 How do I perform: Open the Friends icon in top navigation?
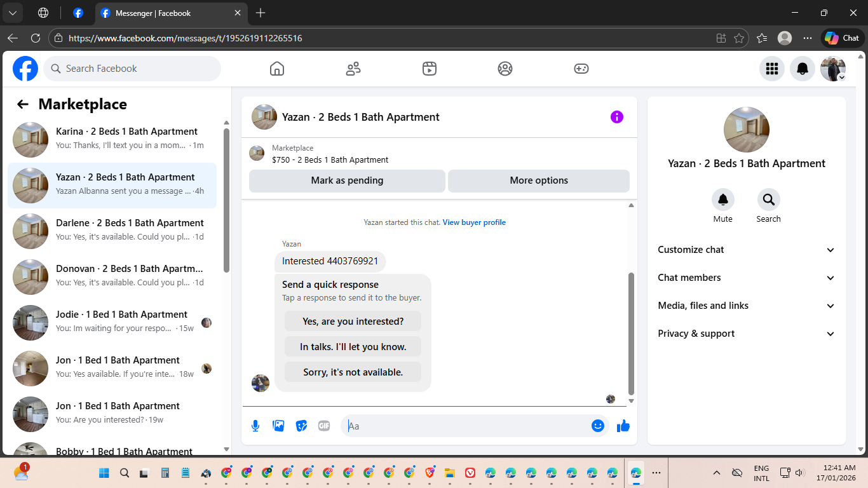353,69
